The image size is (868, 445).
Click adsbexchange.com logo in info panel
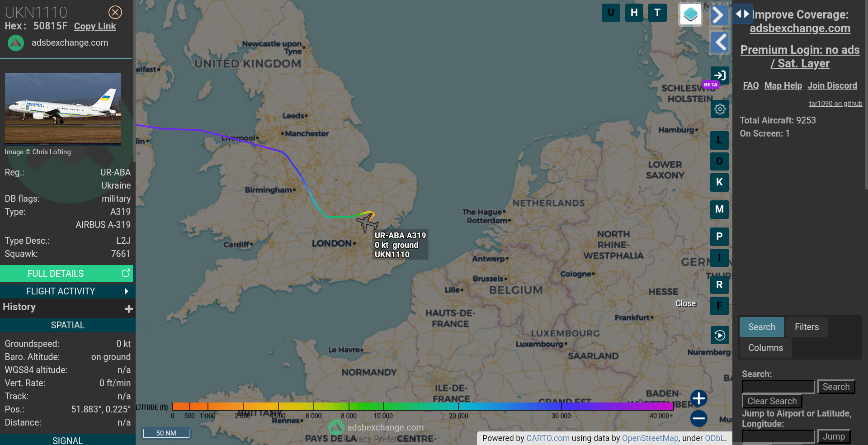pos(16,43)
